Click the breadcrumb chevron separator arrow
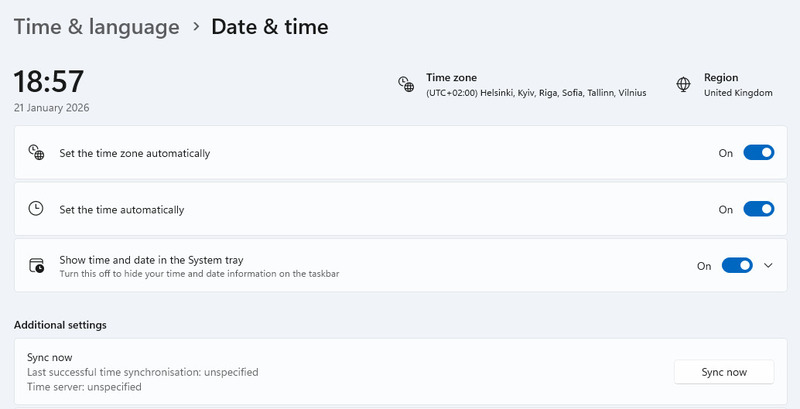The image size is (800, 409). (x=195, y=27)
